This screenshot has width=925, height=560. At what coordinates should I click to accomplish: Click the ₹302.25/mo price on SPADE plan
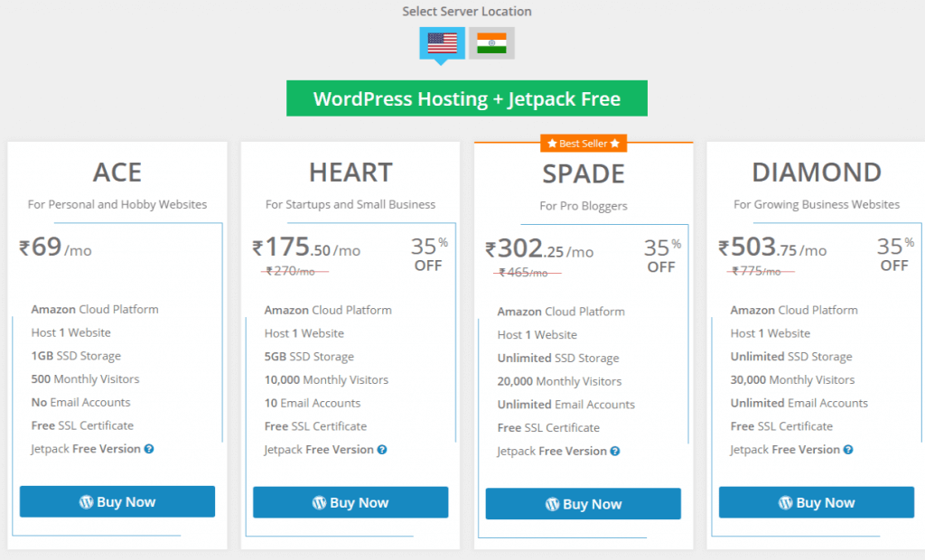[x=539, y=250]
